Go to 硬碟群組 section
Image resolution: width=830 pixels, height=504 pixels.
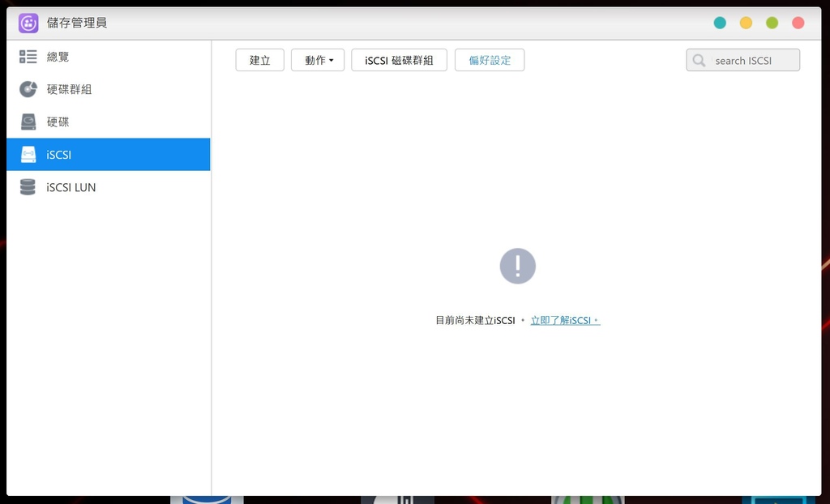tap(109, 89)
